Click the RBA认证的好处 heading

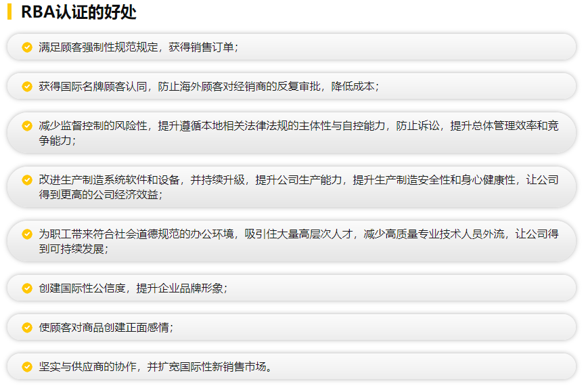(x=78, y=12)
